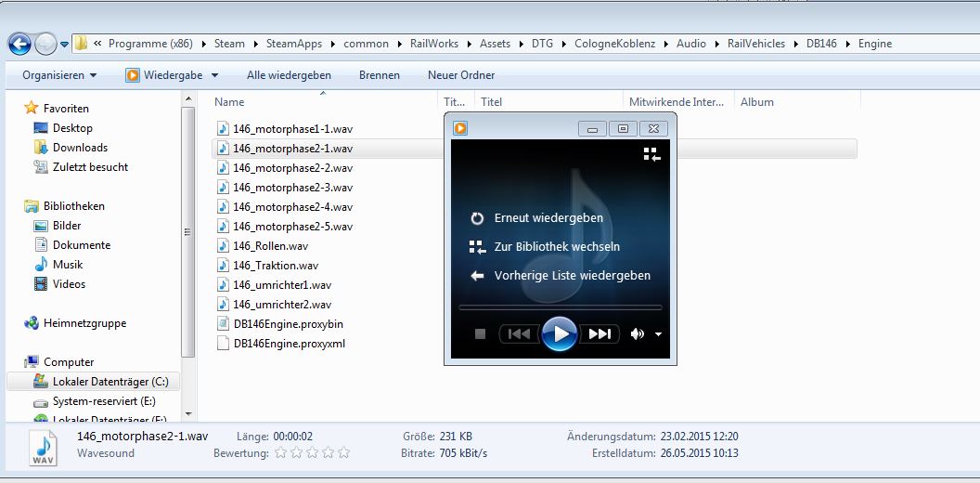Screen dimensions: 980x483
Task: Select Steam in the address path
Action: [x=229, y=44]
